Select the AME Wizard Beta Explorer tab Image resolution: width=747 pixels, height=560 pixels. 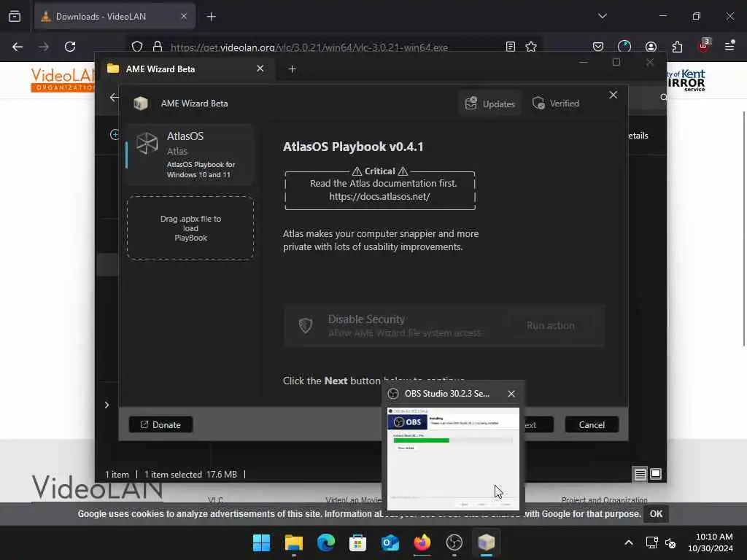pyautogui.click(x=185, y=69)
